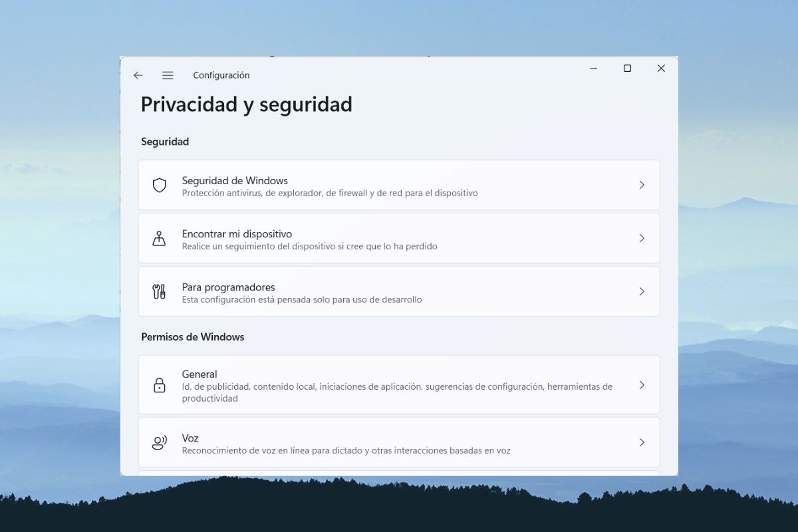Open the hamburger navigation menu
The width and height of the screenshot is (798, 532).
tap(168, 76)
